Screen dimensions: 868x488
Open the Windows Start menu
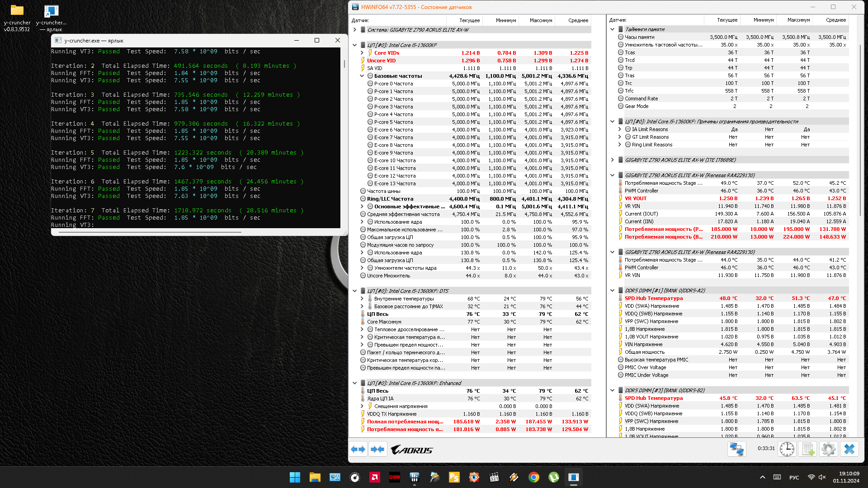(295, 478)
